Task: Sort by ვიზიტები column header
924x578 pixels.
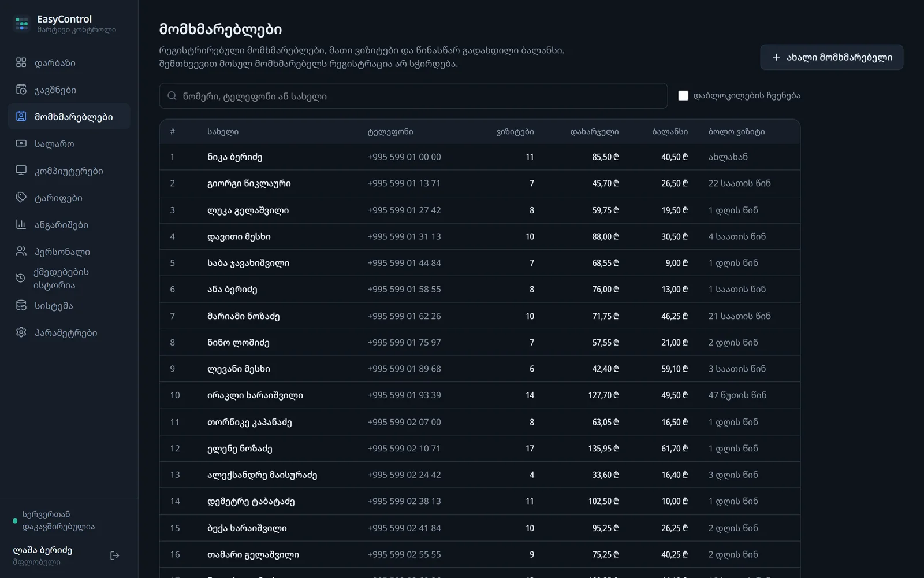Action: [x=515, y=132]
